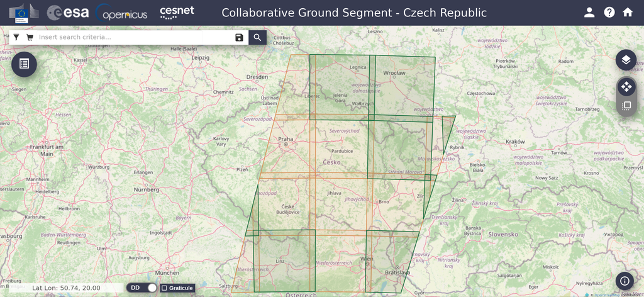Open the user login profile icon
644x297 pixels.
click(x=589, y=13)
